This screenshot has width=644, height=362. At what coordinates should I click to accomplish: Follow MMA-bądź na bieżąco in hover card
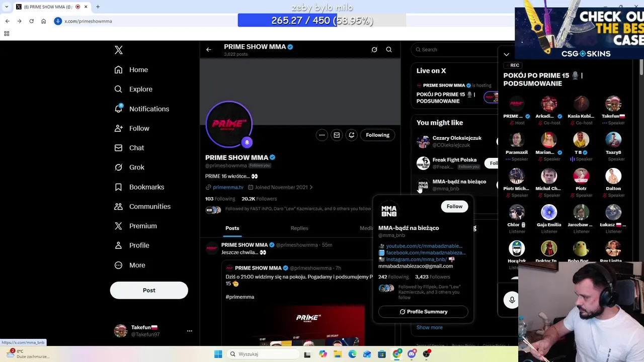pos(454,206)
